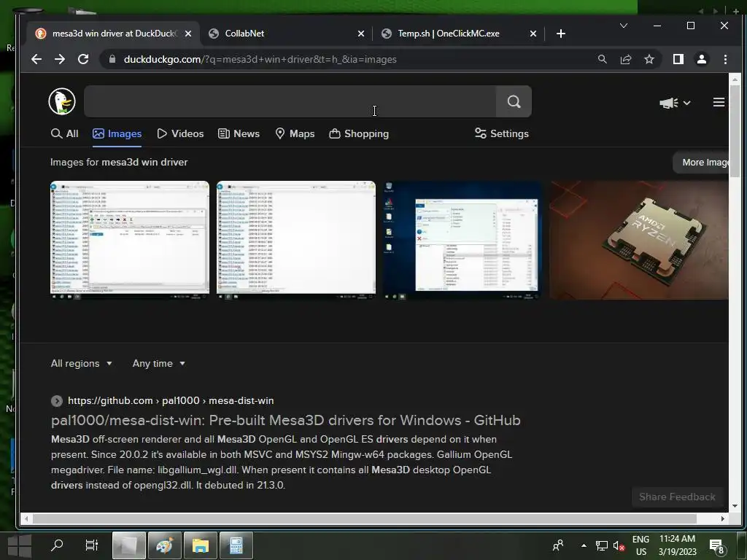Viewport: 747px width, 560px height.
Task: Click the address bar URL text
Action: pyautogui.click(x=260, y=59)
